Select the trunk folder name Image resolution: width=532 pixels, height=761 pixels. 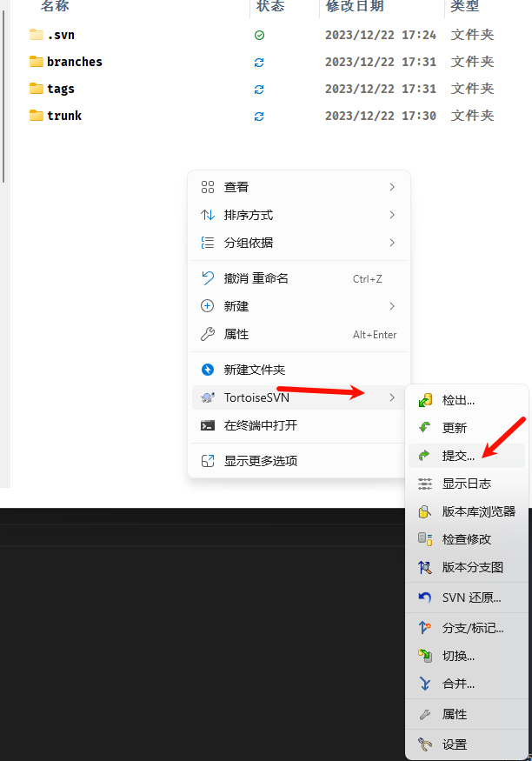(64, 116)
